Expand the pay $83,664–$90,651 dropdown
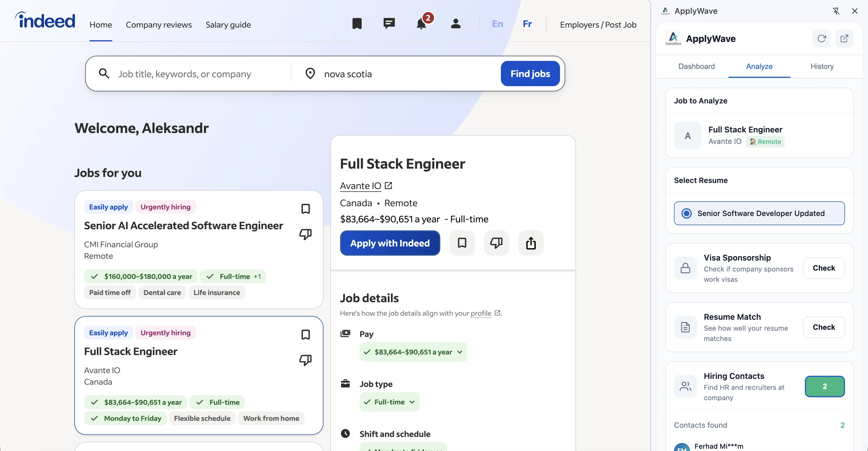Viewport: 868px width, 451px height. pos(413,352)
